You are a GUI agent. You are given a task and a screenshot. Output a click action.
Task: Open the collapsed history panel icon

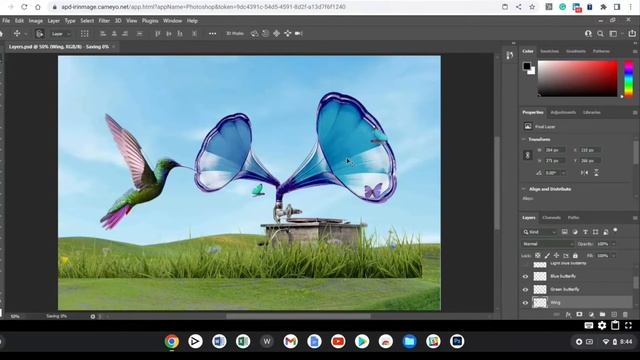[x=509, y=55]
